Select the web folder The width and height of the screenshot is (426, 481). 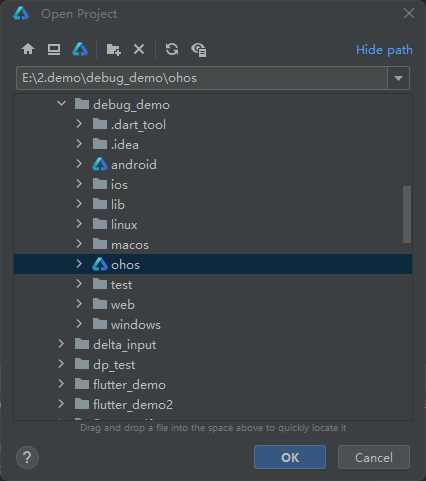(123, 305)
